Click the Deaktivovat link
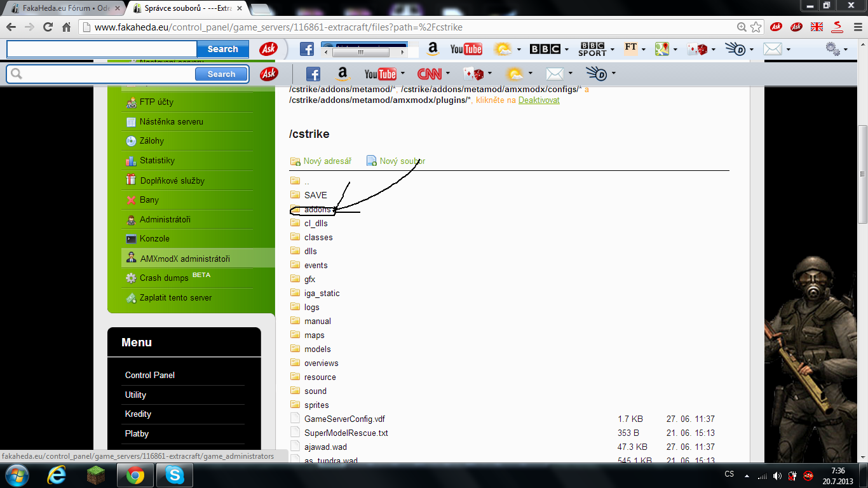 pos(539,100)
